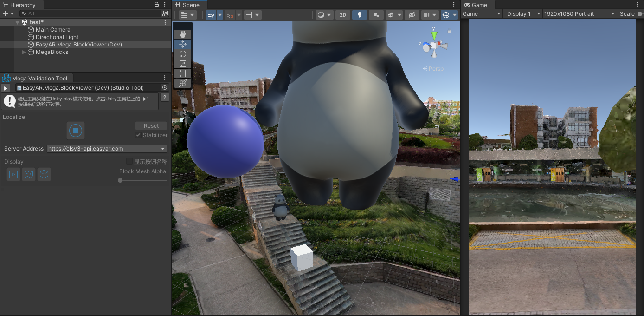Select the Rotate tool in Scene

(x=183, y=54)
